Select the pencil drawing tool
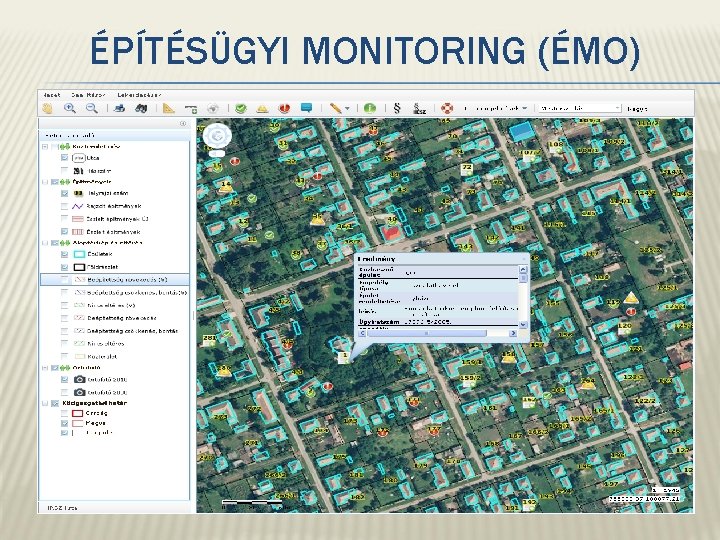This screenshot has width=720, height=540. tap(336, 108)
